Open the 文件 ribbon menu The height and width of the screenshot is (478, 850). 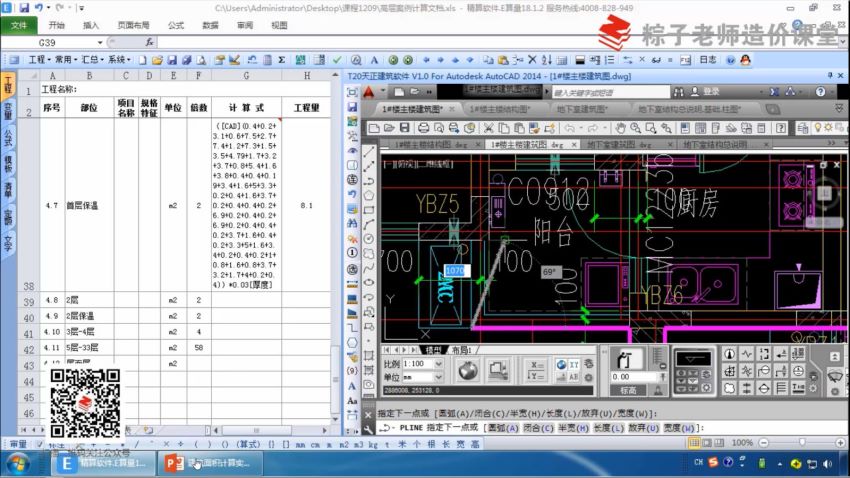click(19, 25)
